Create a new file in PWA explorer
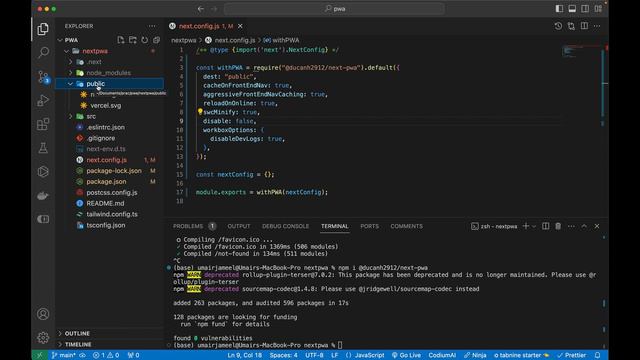The width and height of the screenshot is (640, 360). (x=121, y=40)
